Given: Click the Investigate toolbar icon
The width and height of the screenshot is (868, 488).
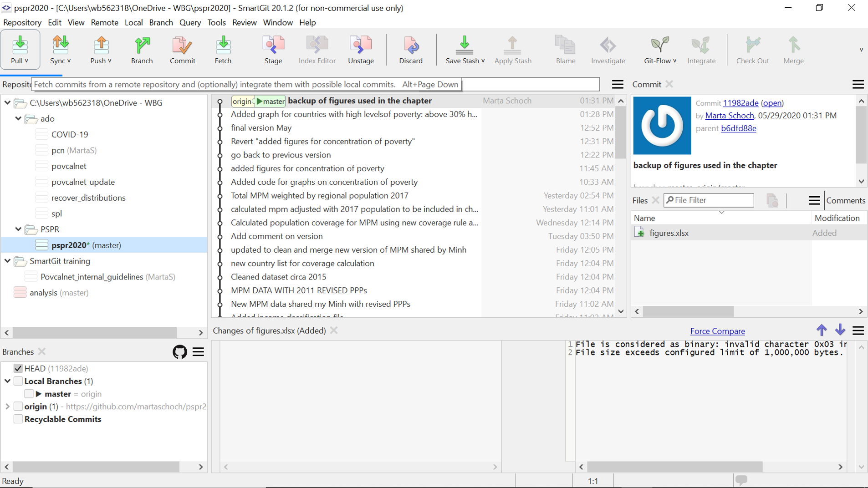Looking at the screenshot, I should tap(608, 45).
